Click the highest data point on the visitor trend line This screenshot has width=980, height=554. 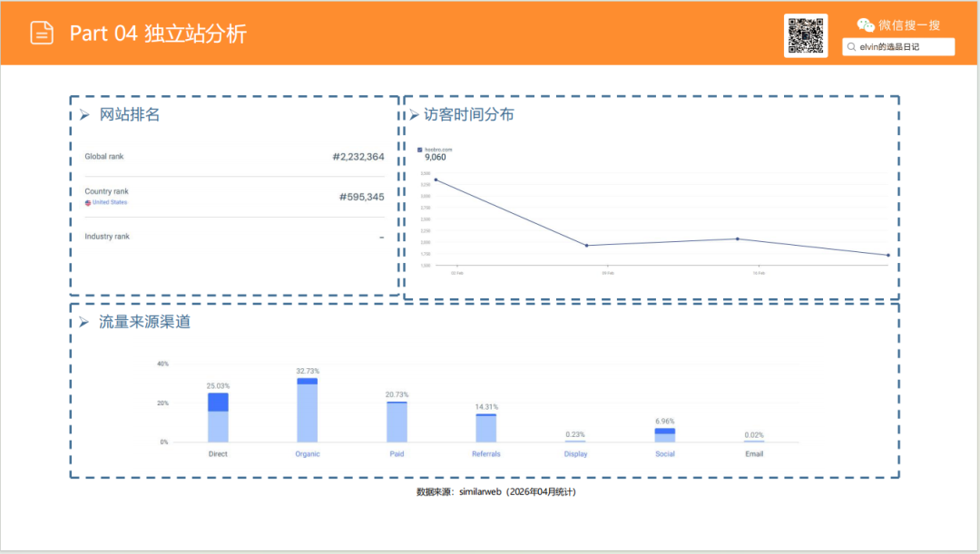coord(436,180)
